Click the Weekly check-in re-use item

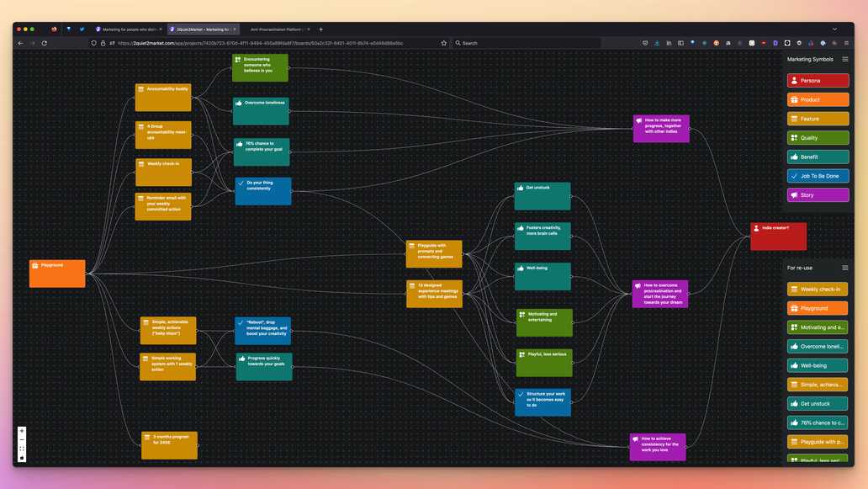[818, 290]
